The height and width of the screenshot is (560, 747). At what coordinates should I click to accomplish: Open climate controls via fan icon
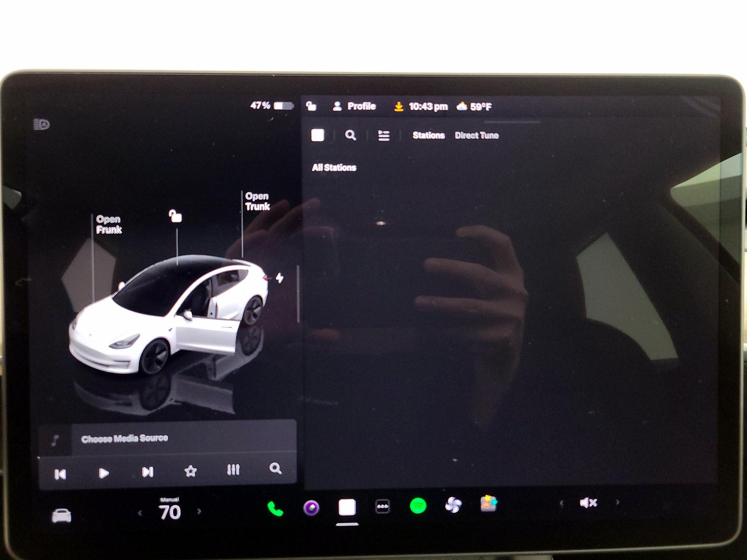tap(453, 504)
